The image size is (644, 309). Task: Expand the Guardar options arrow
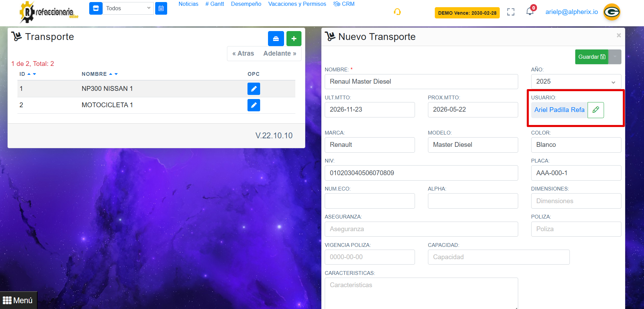[615, 57]
